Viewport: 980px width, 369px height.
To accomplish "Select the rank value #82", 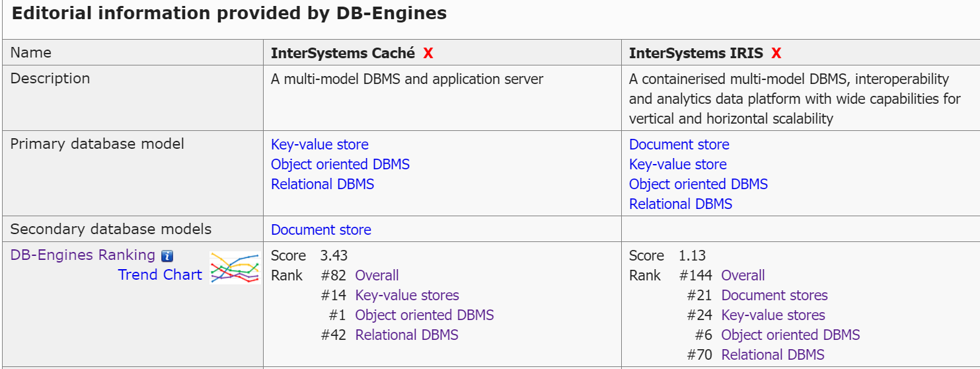I will [334, 276].
